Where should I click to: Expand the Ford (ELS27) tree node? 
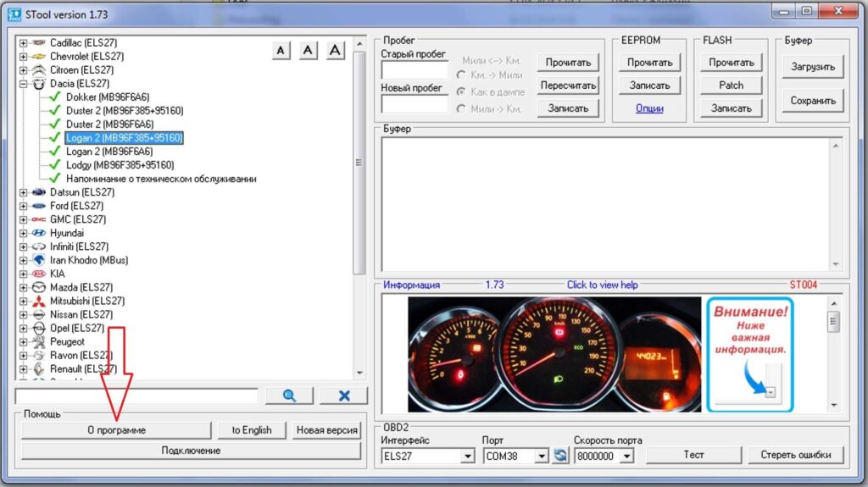pyautogui.click(x=23, y=206)
